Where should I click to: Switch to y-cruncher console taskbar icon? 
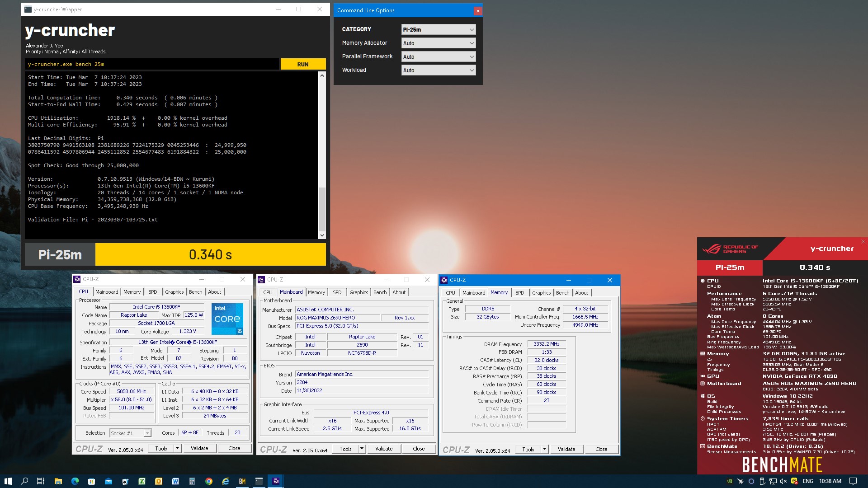tap(259, 481)
